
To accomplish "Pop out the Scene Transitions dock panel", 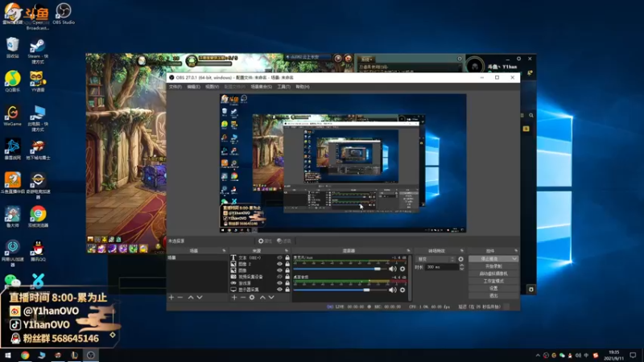I will coord(462,250).
